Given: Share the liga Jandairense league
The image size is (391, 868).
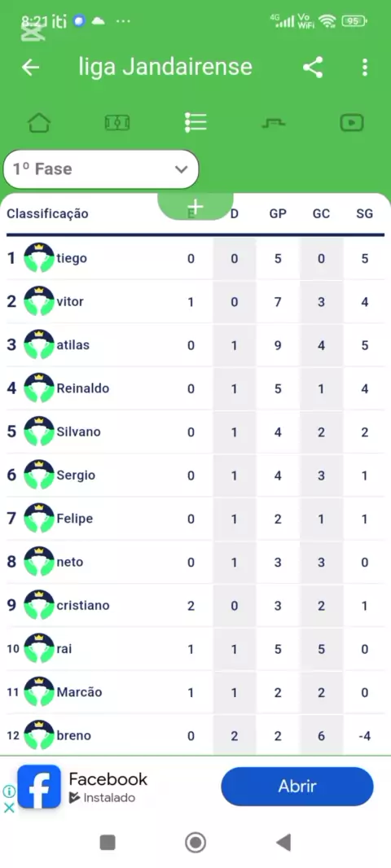Looking at the screenshot, I should (313, 68).
